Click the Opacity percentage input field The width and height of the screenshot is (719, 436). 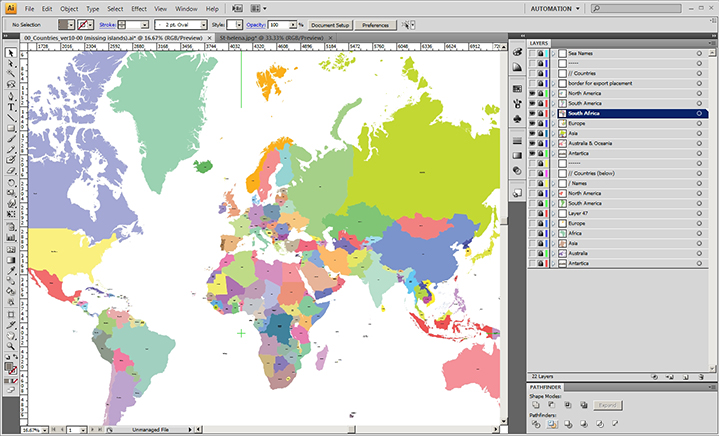click(x=278, y=23)
